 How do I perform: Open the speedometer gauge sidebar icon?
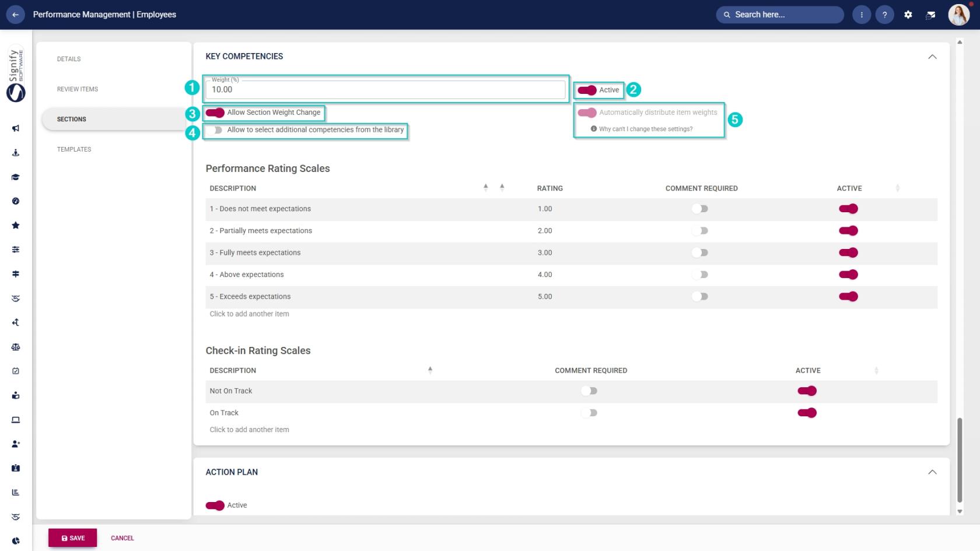(16, 201)
